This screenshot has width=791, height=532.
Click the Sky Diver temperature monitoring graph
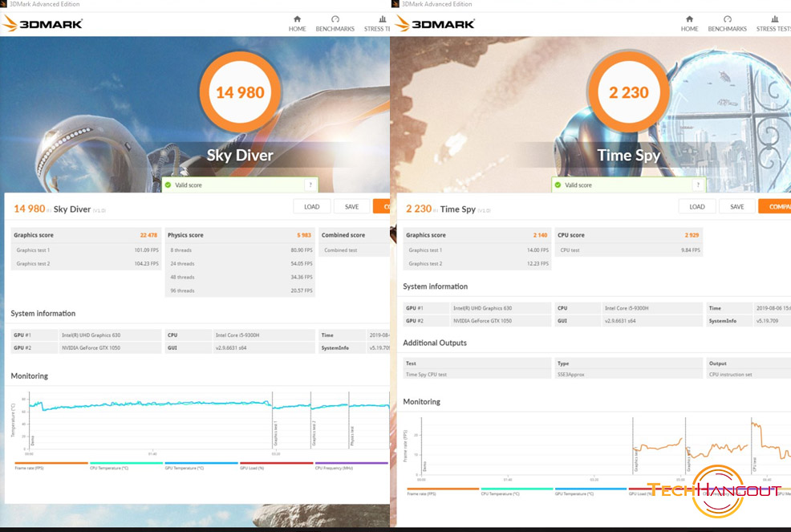(208, 420)
